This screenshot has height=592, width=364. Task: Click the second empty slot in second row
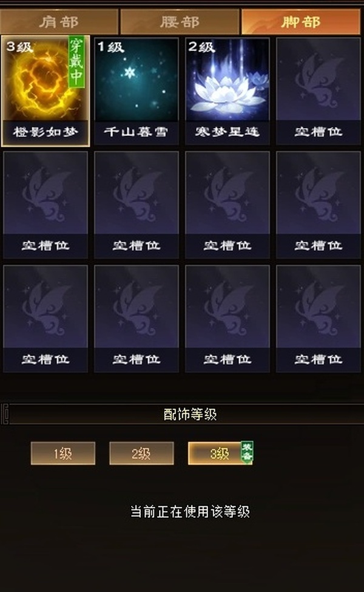[136, 205]
